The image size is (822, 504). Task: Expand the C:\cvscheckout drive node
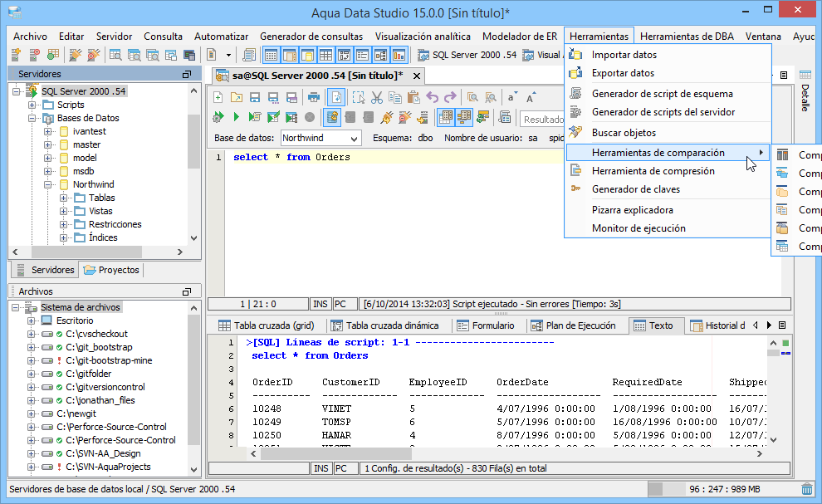tap(31, 334)
